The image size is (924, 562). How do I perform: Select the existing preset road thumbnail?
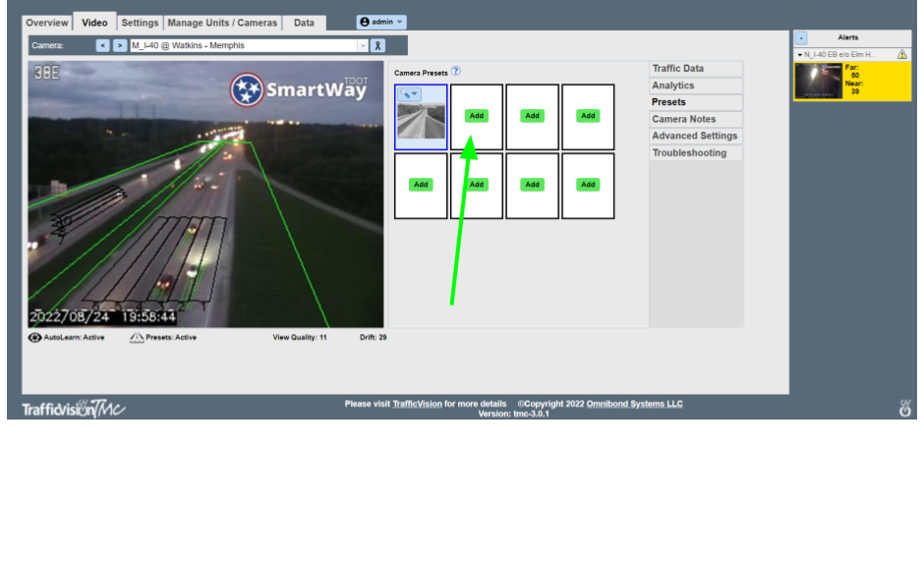click(x=421, y=122)
